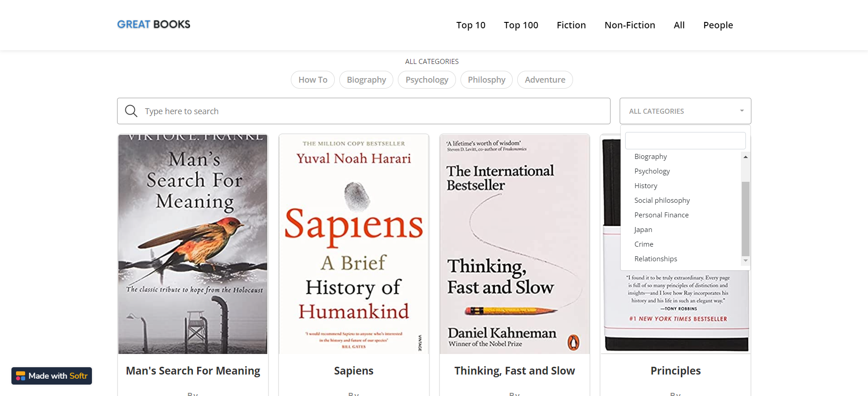This screenshot has height=396, width=868.
Task: Open the People page
Action: [x=718, y=25]
